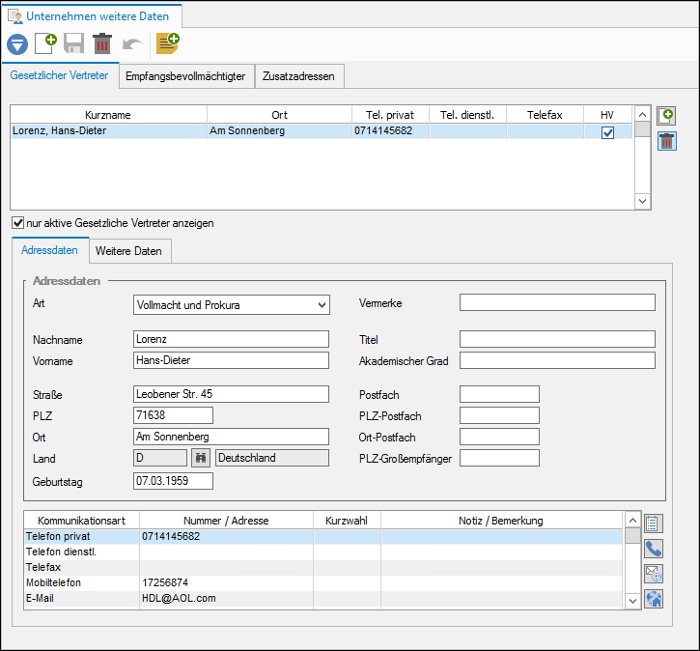Image resolution: width=700 pixels, height=651 pixels.
Task: Open the Zusatzadressen tab
Action: tap(299, 76)
